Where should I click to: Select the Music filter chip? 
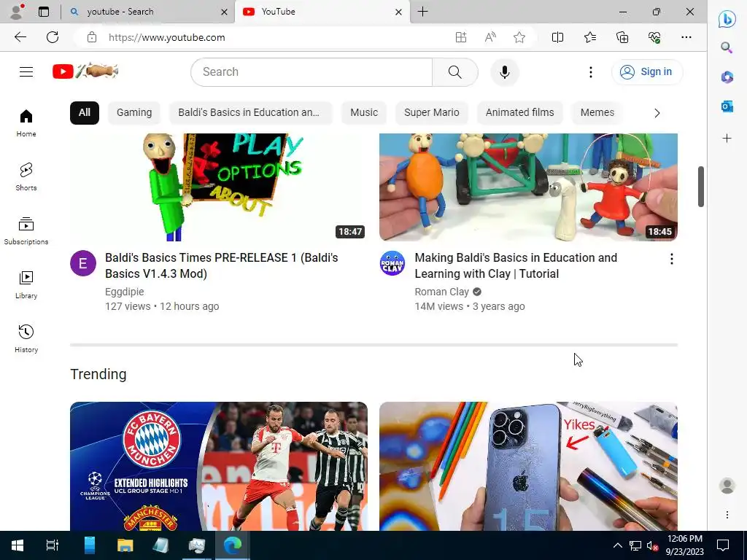364,113
